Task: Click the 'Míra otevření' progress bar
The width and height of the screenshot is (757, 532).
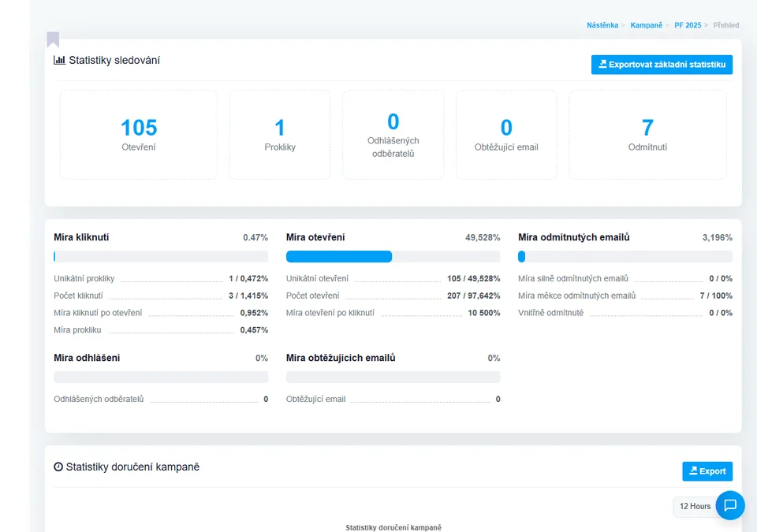Action: coord(393,256)
